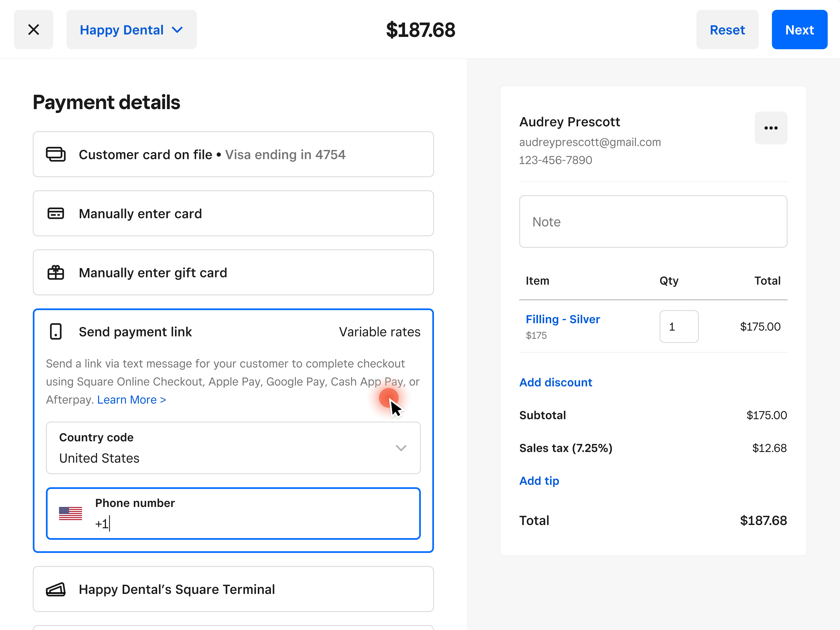Change the quantity for Filling - Silver
Screen dimensions: 840x630
click(679, 326)
